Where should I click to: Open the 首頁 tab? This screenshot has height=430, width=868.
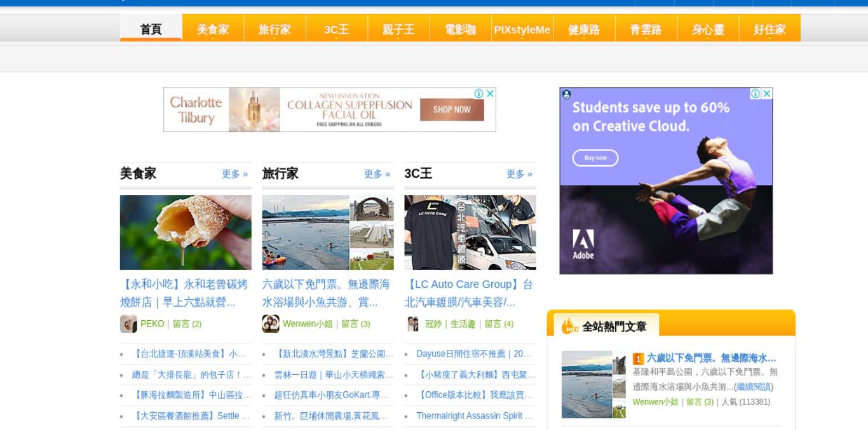point(151,29)
